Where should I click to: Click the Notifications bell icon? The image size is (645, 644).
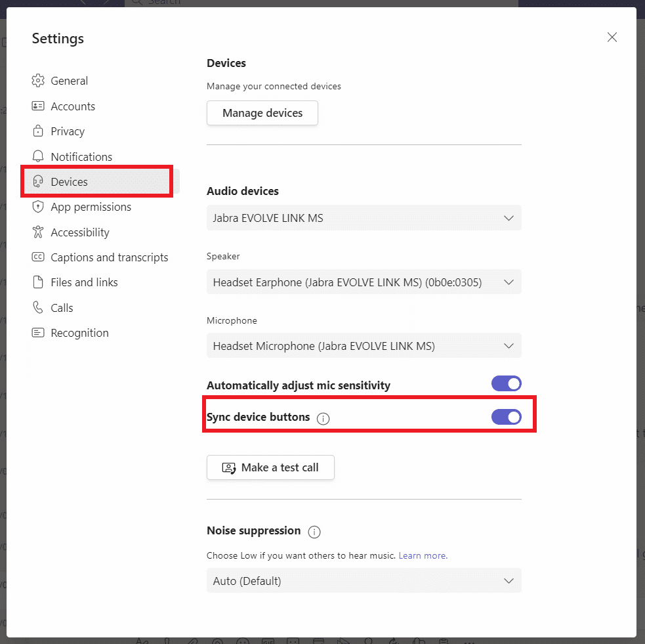[38, 157]
